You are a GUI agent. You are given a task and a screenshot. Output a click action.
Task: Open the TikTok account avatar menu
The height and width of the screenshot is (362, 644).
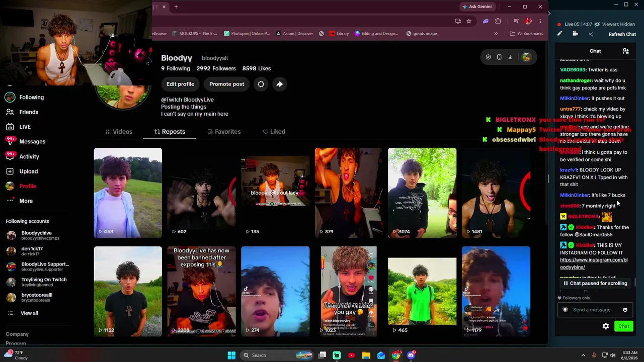click(526, 57)
